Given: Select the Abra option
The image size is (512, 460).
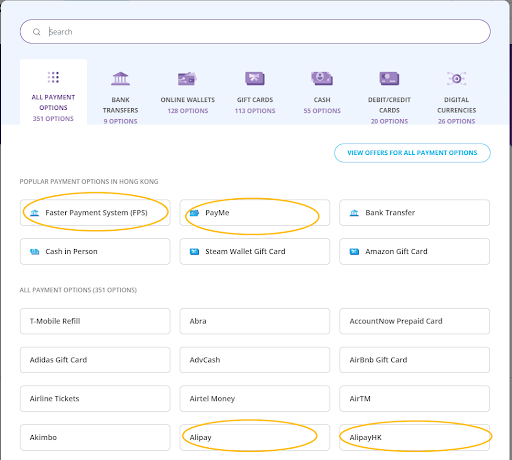Looking at the screenshot, I should point(255,321).
